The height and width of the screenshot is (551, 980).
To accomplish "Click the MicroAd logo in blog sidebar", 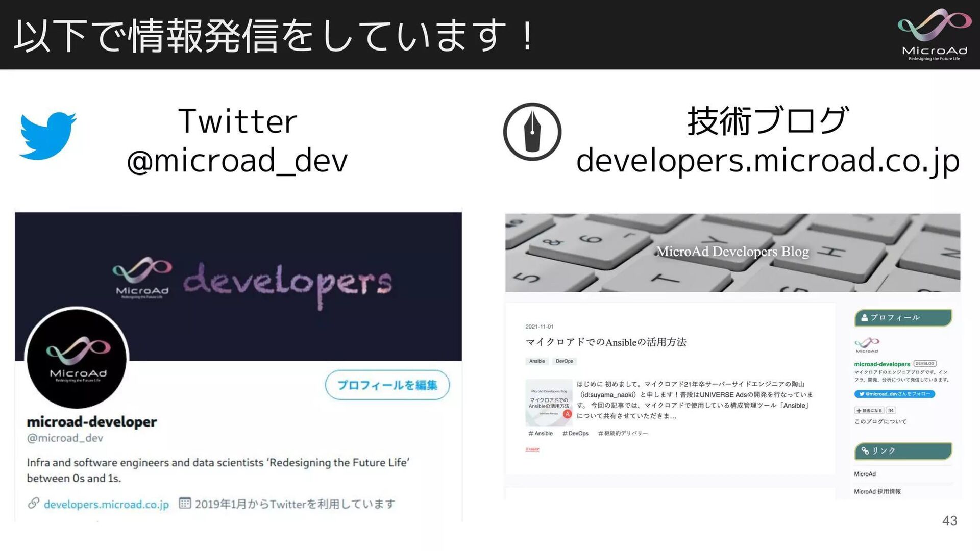I will pyautogui.click(x=867, y=344).
